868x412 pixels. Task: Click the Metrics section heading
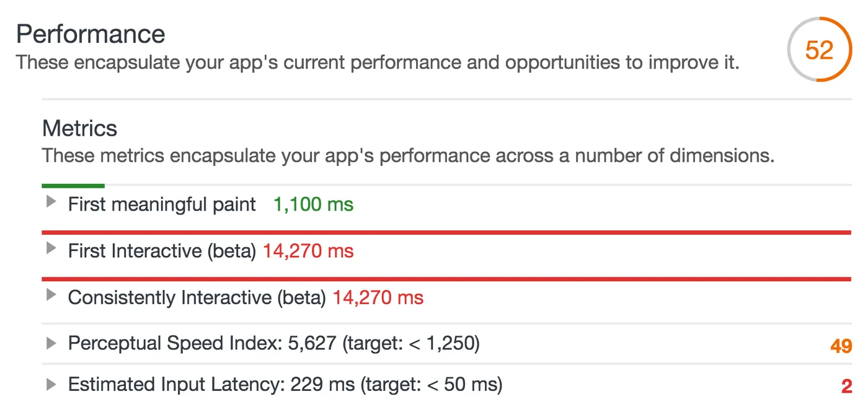point(79,128)
